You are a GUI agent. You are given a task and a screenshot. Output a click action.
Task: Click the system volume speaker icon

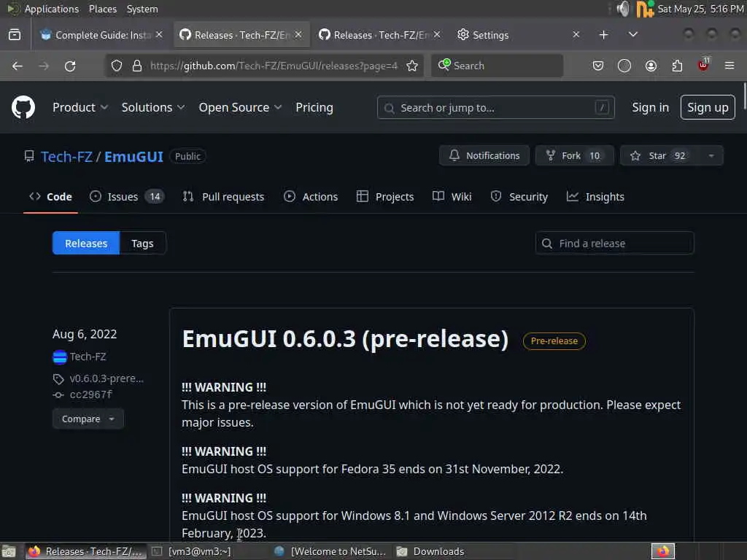click(x=623, y=9)
